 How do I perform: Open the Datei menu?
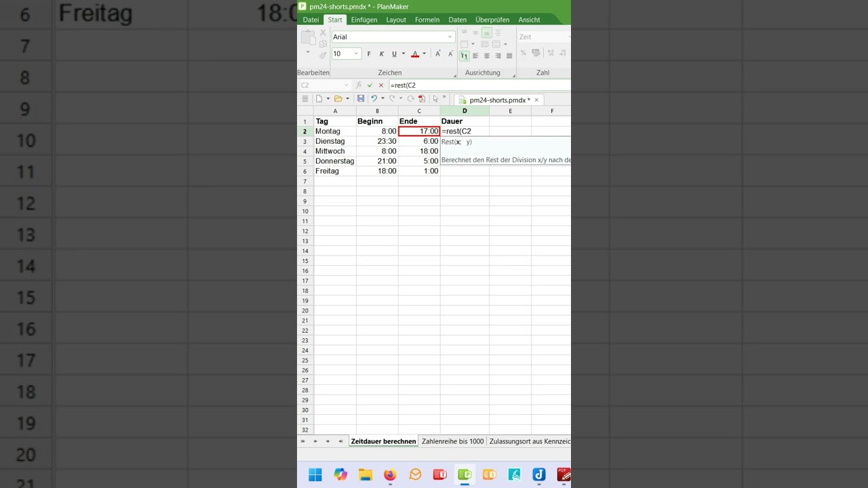click(x=311, y=20)
